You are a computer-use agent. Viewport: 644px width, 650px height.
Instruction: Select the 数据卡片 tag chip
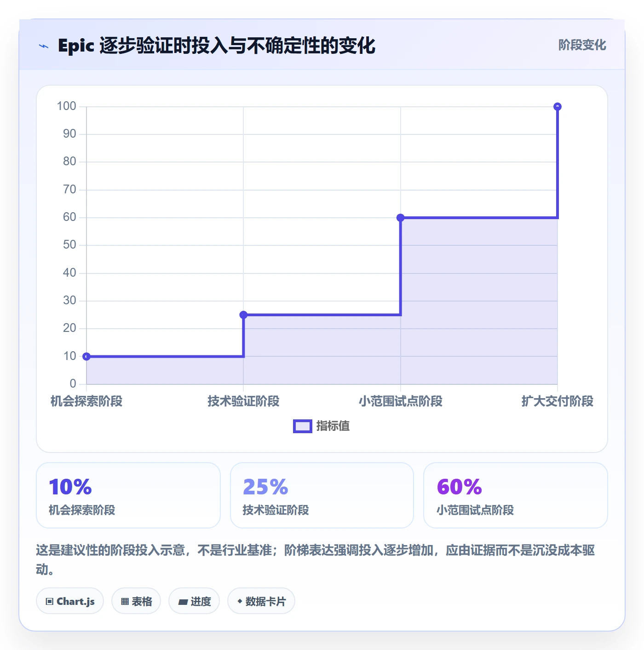point(261,601)
